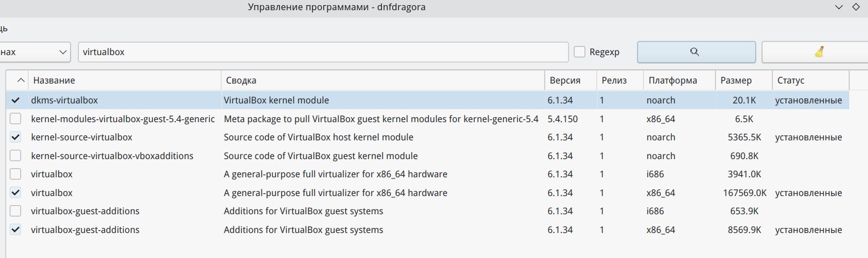The height and width of the screenshot is (258, 868).
Task: Check kernel-modules-virtualbox-guest-5.4-generic package
Action: pyautogui.click(x=15, y=119)
